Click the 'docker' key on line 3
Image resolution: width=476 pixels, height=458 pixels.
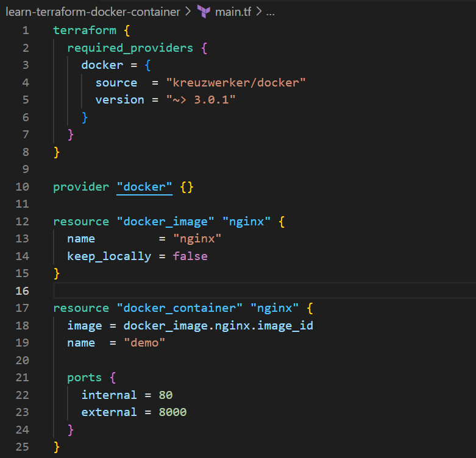tap(102, 65)
